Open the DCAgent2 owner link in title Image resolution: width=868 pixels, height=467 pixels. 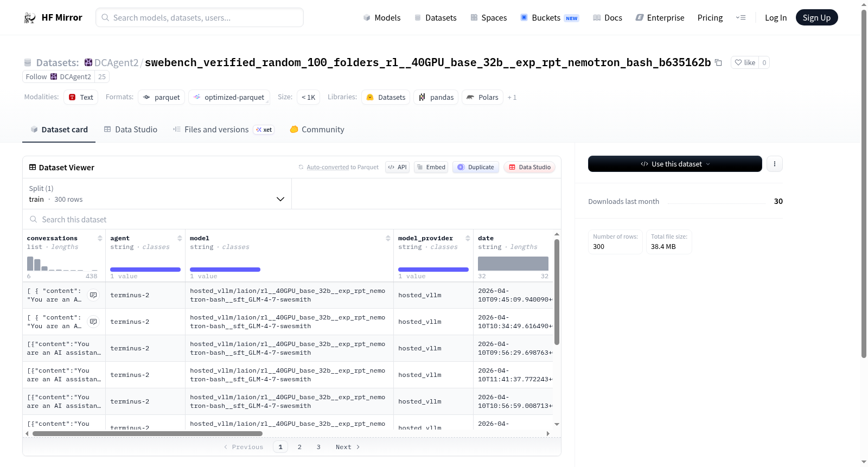tap(117, 63)
